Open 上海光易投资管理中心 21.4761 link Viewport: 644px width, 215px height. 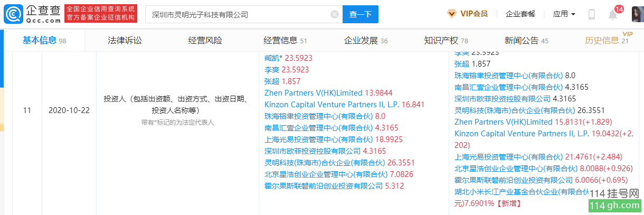point(508,156)
